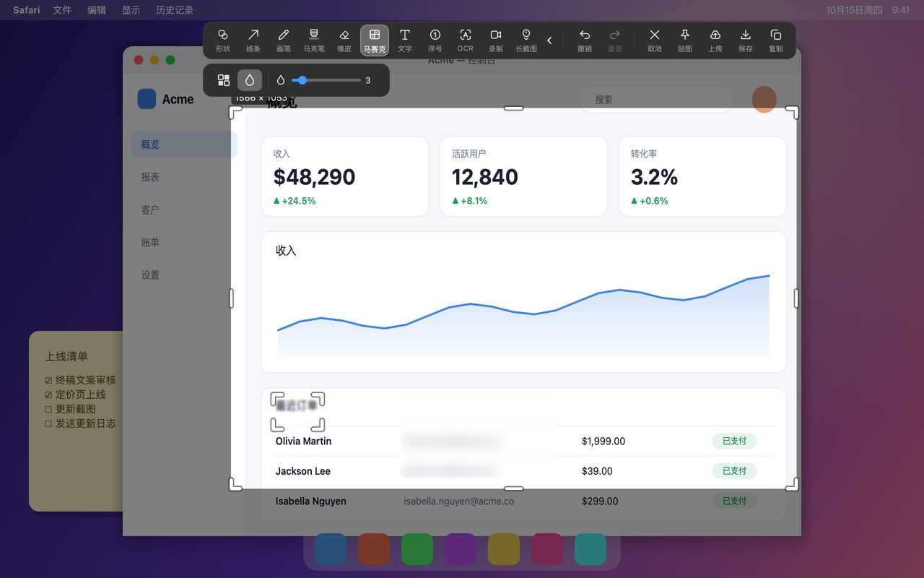Click Isabella Nguyen in orders table
The width and height of the screenshot is (924, 578).
click(x=311, y=501)
